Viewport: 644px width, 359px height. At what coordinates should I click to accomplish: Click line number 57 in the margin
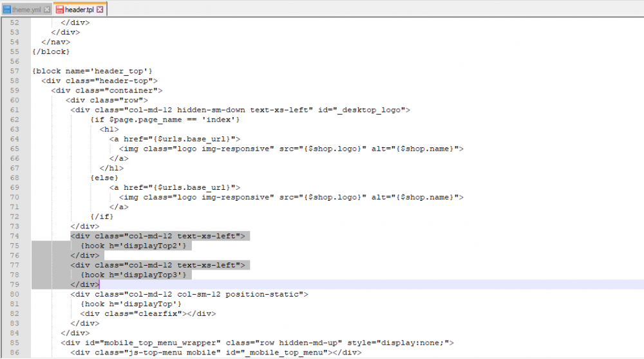(x=15, y=71)
